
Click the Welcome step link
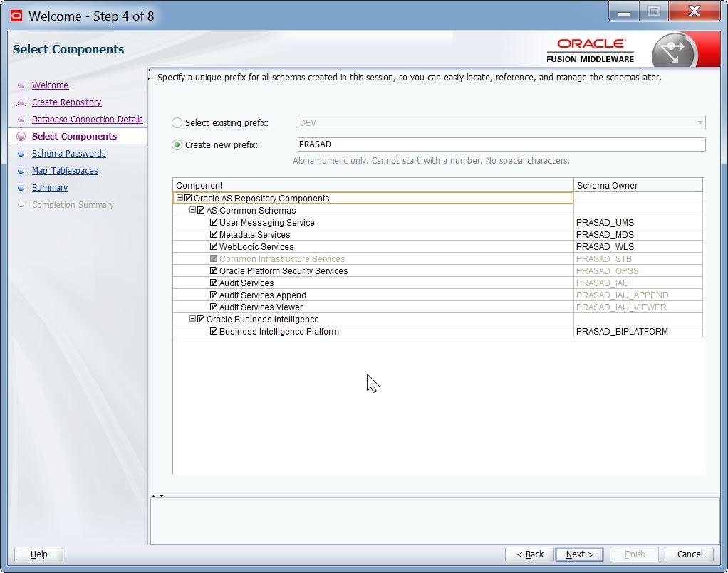click(x=50, y=85)
